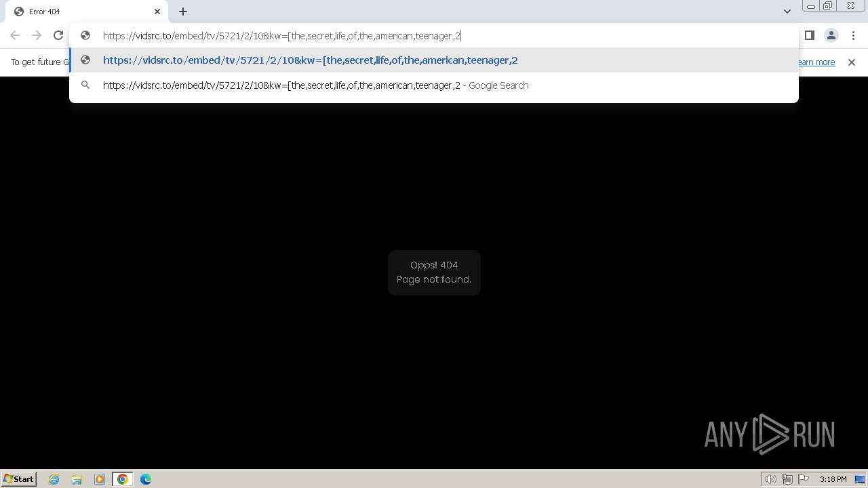This screenshot has height=488, width=868.
Task: Select the Error 404 tab
Action: (87, 12)
